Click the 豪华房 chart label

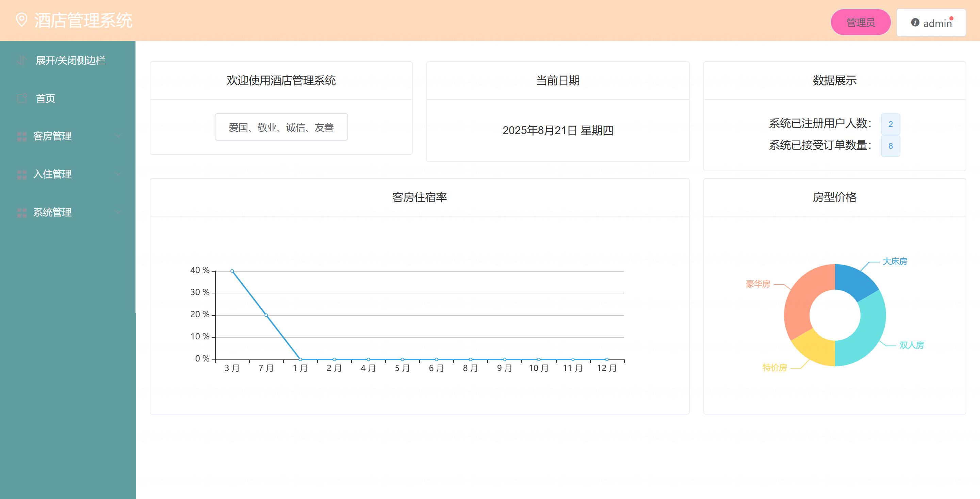point(758,284)
